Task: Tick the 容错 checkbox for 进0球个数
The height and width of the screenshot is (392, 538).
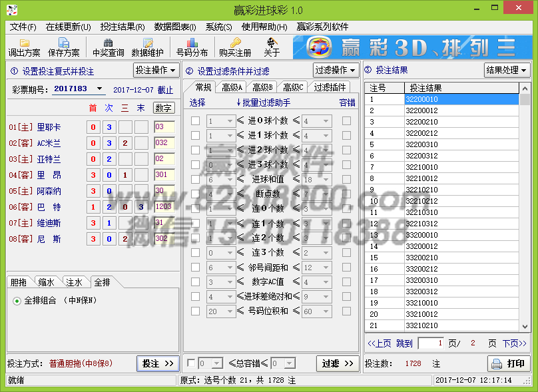Action: click(346, 120)
